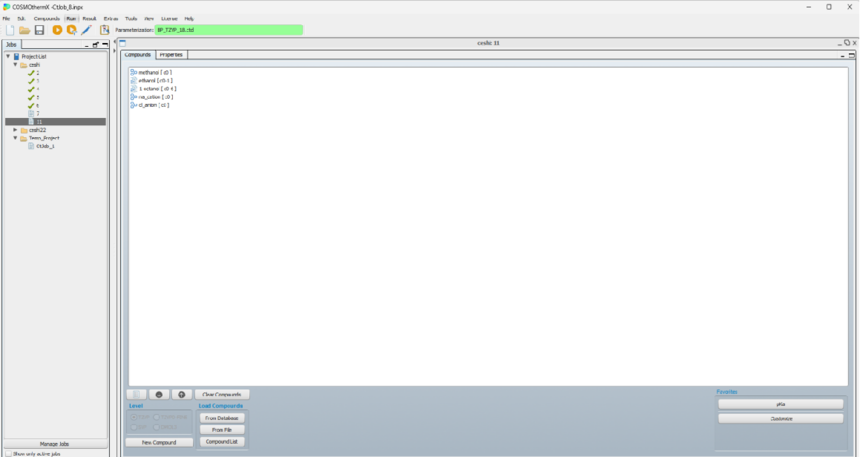Click the Save disk toolbar icon
The image size is (860, 457).
point(39,30)
